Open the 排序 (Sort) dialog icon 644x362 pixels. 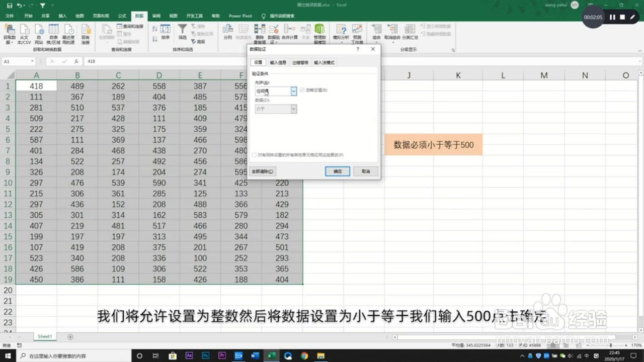click(165, 31)
